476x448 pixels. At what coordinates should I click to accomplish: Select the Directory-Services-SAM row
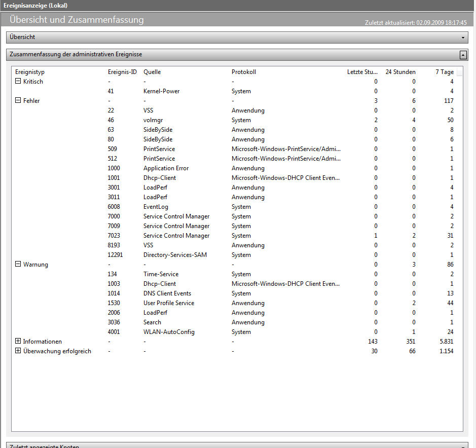coord(237,255)
